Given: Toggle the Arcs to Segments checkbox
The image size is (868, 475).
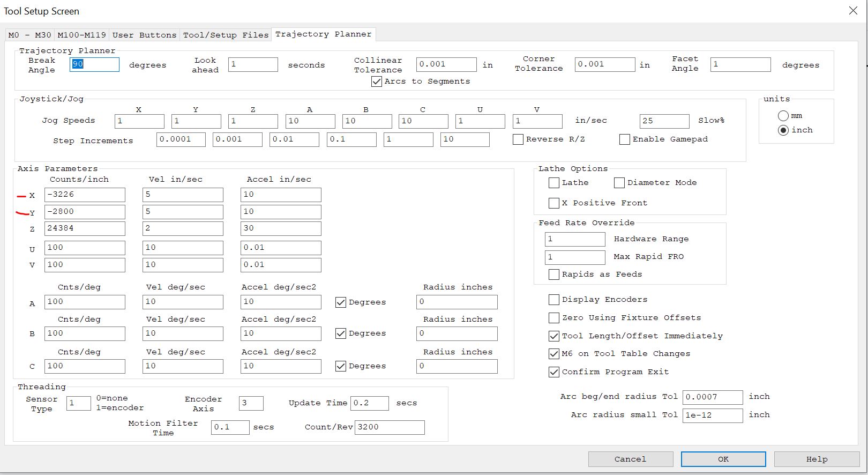Looking at the screenshot, I should click(x=377, y=81).
